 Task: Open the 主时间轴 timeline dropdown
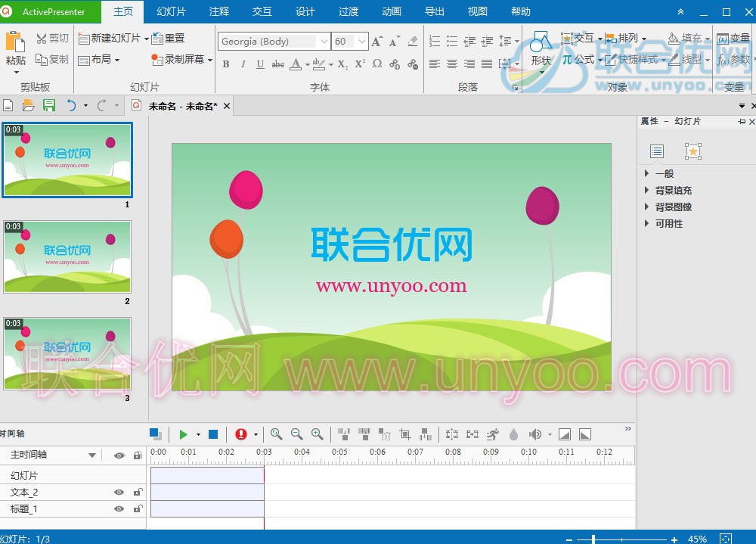tap(92, 455)
